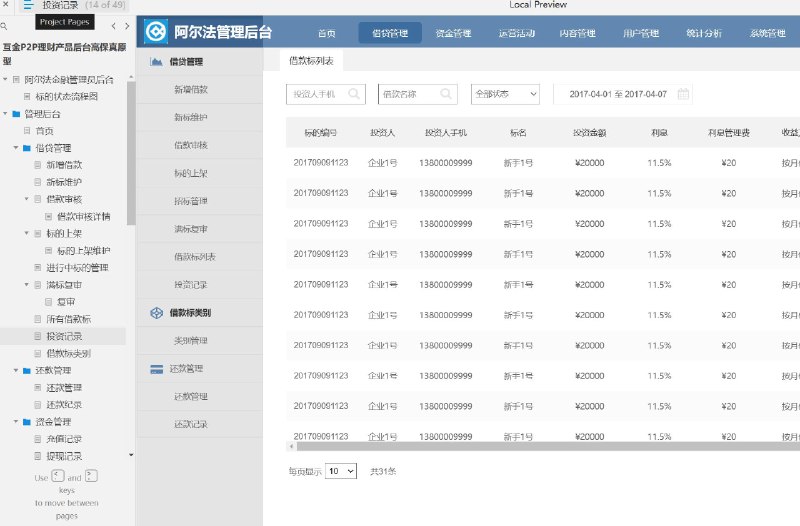
Task: Open the calendar icon for date range
Action: point(683,94)
